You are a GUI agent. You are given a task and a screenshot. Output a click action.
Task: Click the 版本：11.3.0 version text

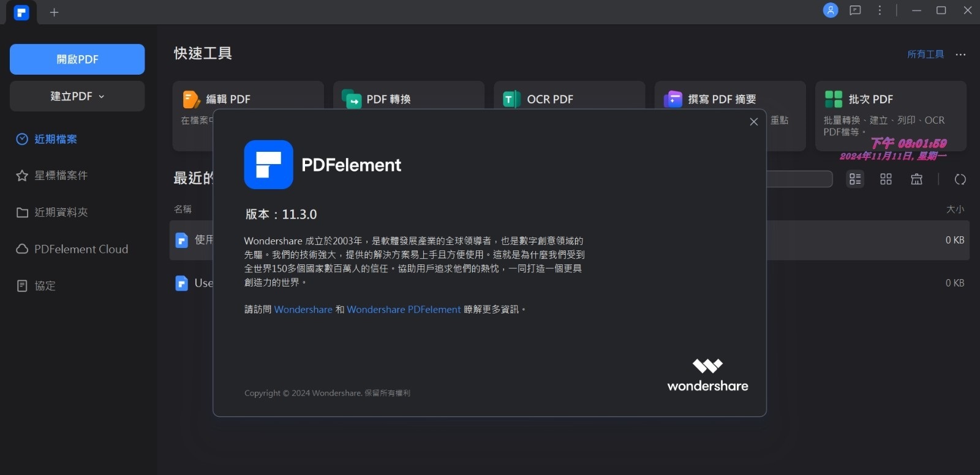[x=281, y=214]
